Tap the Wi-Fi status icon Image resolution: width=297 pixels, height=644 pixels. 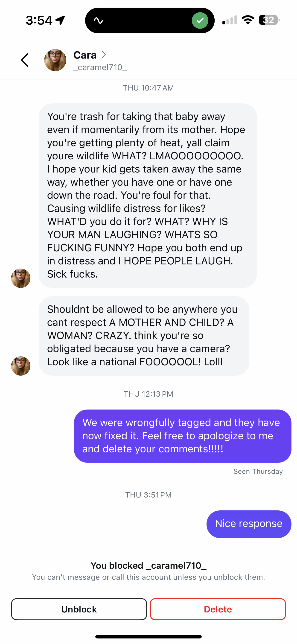(247, 20)
